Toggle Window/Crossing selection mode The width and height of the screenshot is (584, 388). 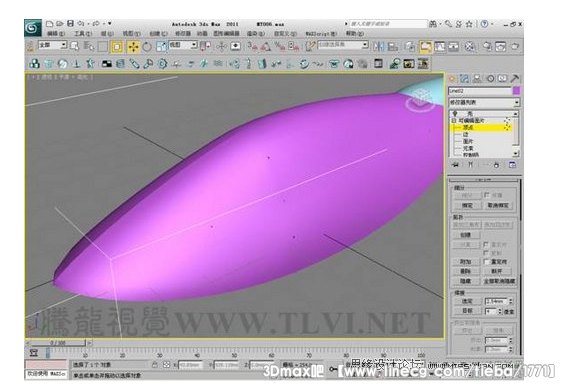point(117,46)
